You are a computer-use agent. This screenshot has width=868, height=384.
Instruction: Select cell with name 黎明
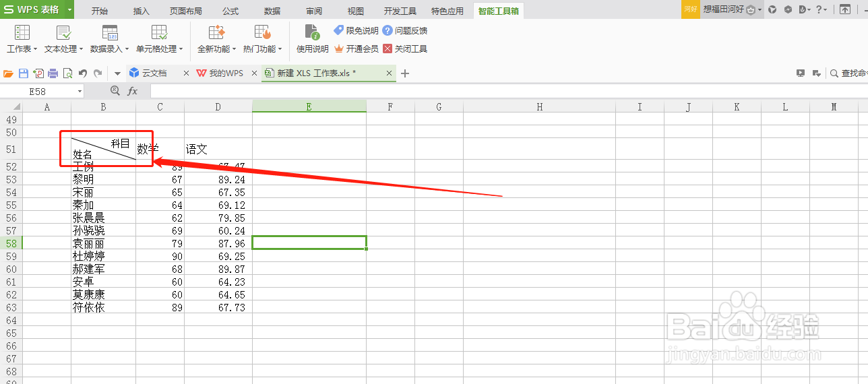coord(103,180)
